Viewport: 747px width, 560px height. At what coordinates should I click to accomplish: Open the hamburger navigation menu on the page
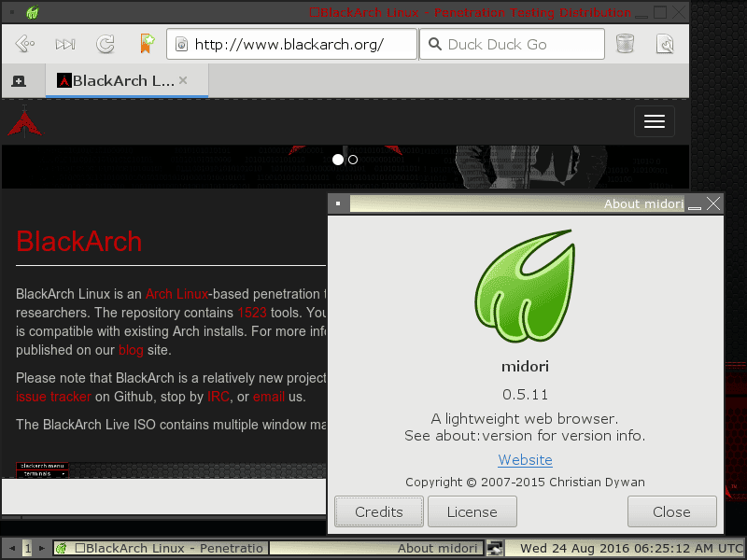[x=655, y=121]
